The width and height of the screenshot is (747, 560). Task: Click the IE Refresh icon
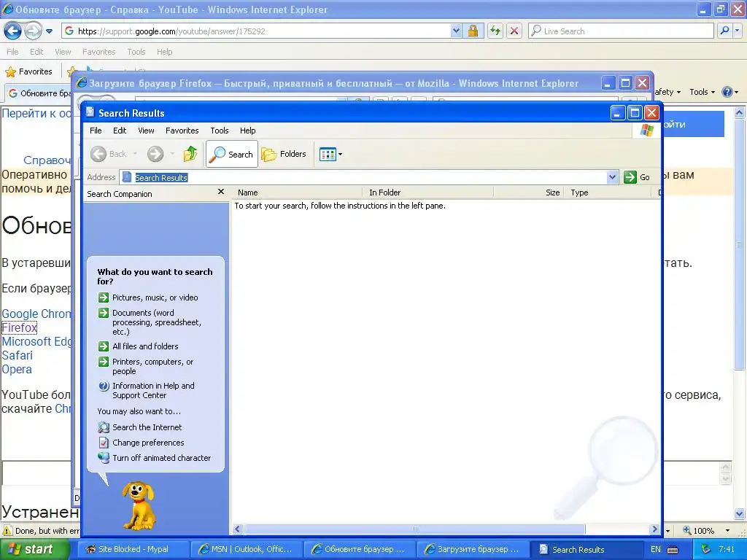(x=495, y=31)
